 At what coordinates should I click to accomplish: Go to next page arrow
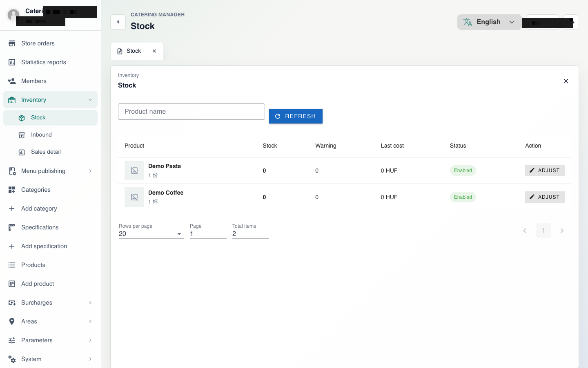pyautogui.click(x=562, y=231)
